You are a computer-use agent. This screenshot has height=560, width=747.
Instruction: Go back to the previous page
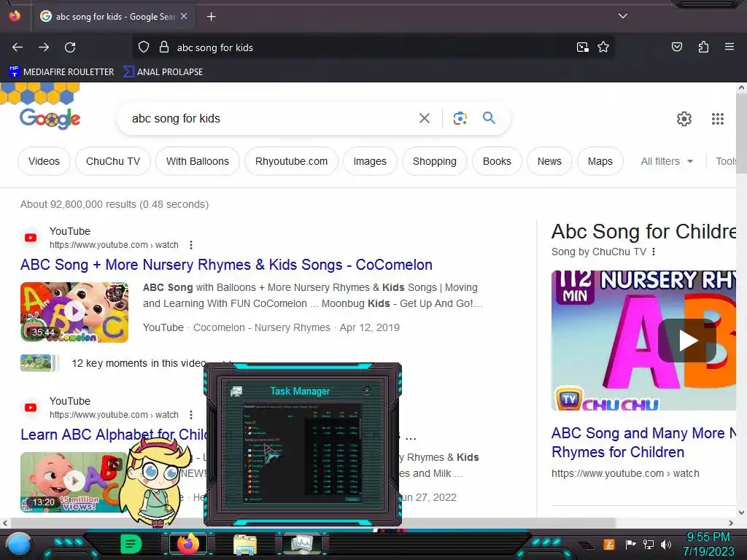18,47
